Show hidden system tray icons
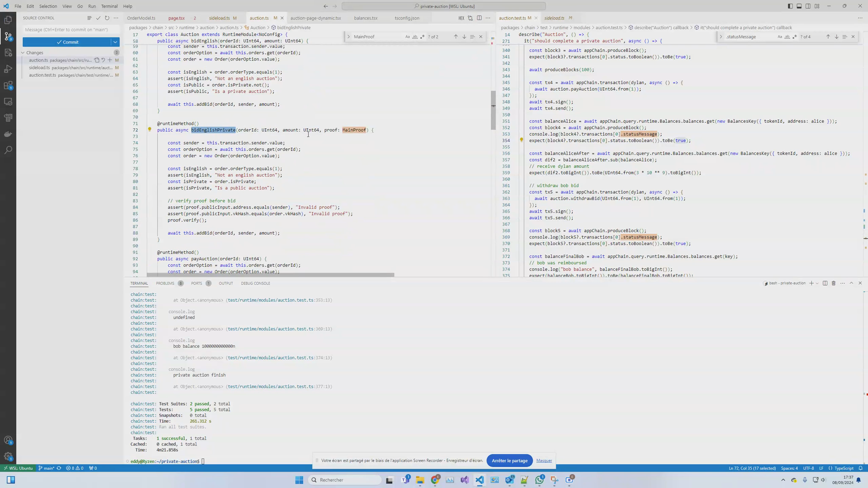This screenshot has width=868, height=488. pyautogui.click(x=783, y=480)
